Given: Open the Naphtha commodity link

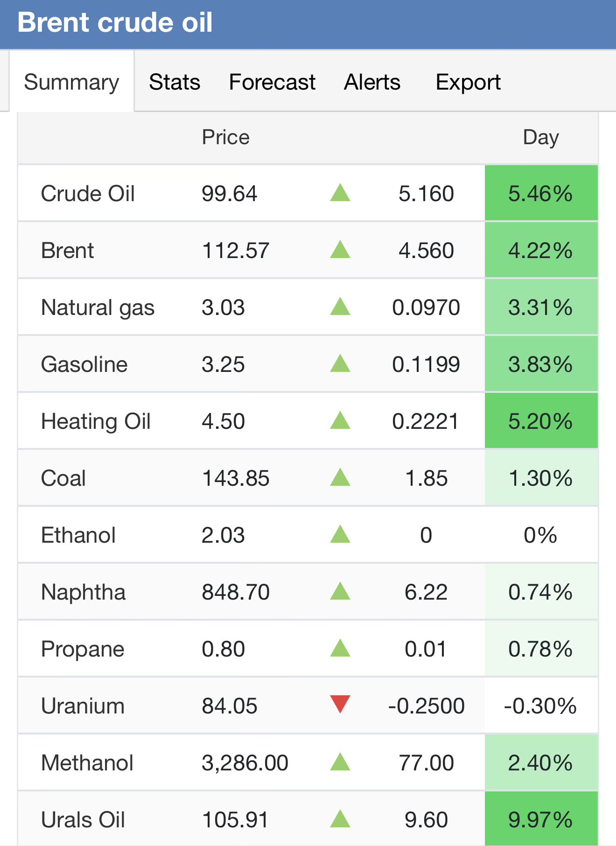Looking at the screenshot, I should tap(84, 592).
